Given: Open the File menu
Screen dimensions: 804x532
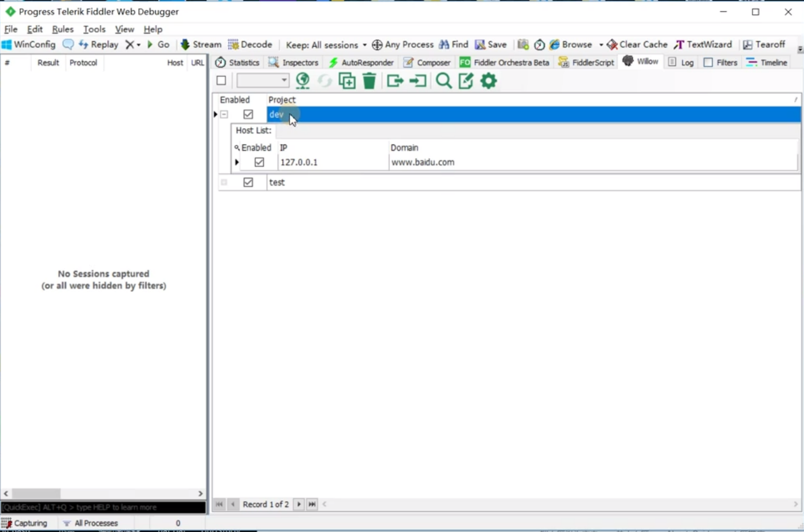Looking at the screenshot, I should pos(11,29).
